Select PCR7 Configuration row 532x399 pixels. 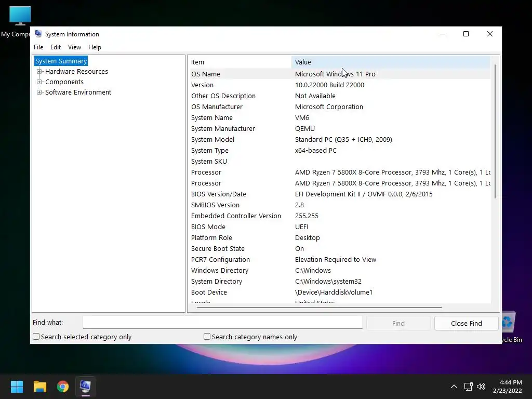340,259
